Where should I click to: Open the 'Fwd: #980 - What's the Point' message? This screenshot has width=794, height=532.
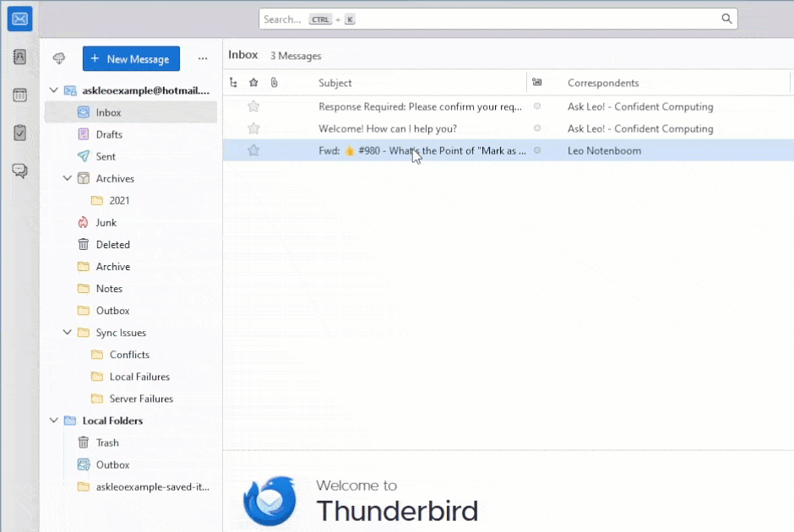[x=421, y=150]
